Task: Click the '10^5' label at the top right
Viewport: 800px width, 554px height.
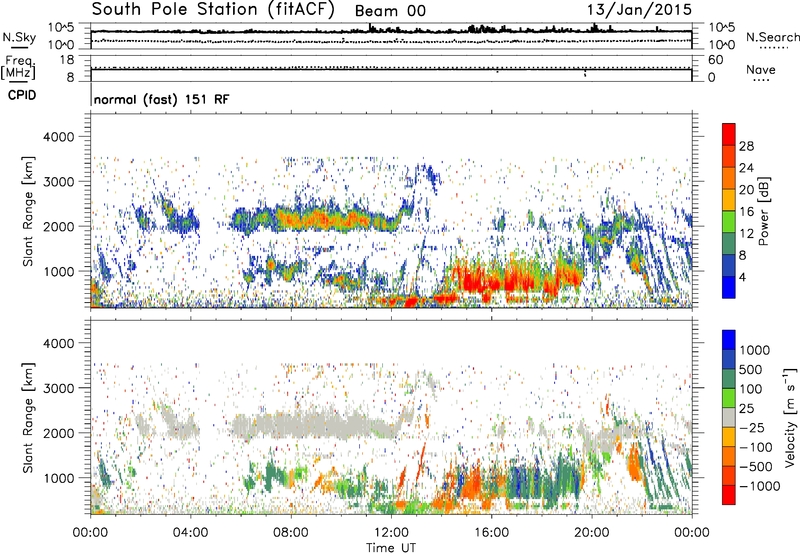Action: pyautogui.click(x=722, y=27)
